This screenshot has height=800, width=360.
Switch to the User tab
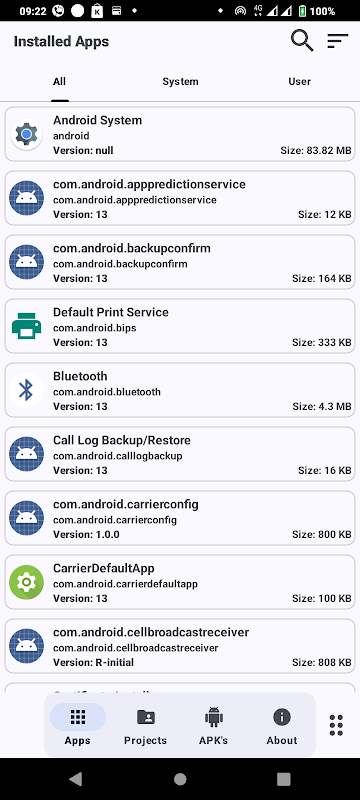tap(299, 82)
